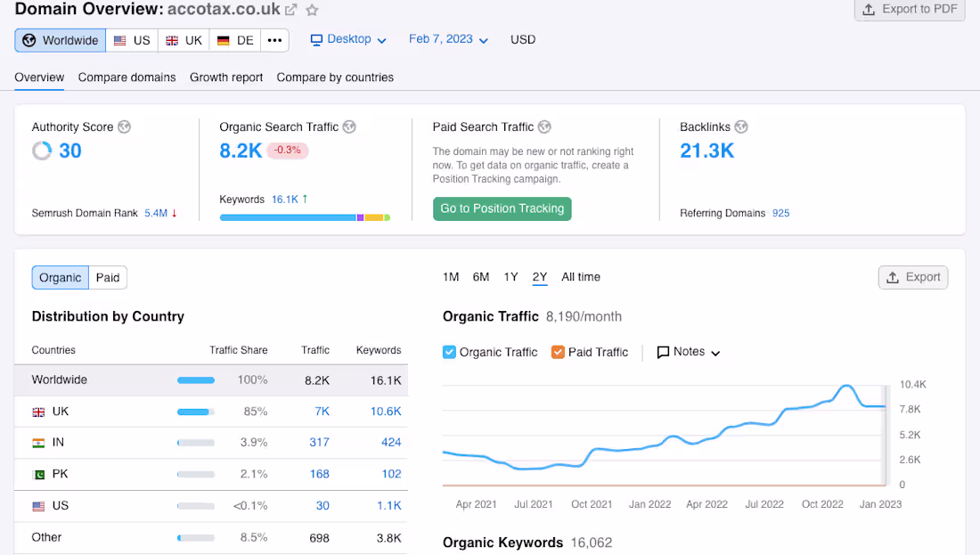Viewport: 980px width, 555px height.
Task: Open the Feb 7, 2023 date selector
Action: click(x=447, y=39)
